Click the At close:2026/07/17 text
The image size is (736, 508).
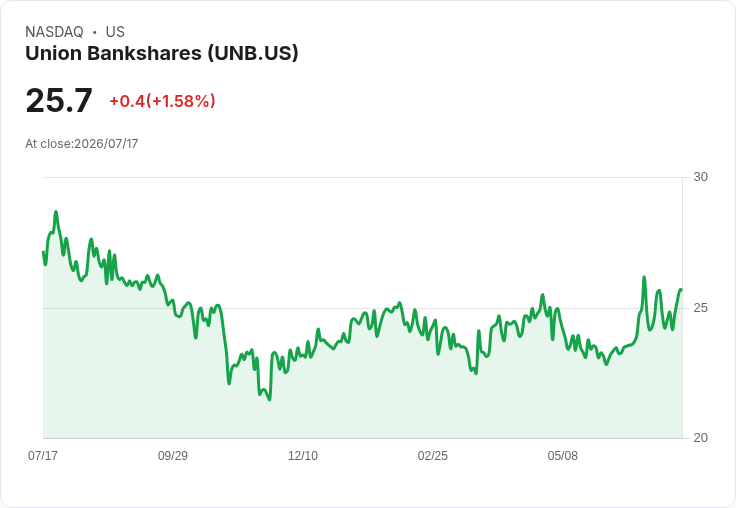coord(82,144)
